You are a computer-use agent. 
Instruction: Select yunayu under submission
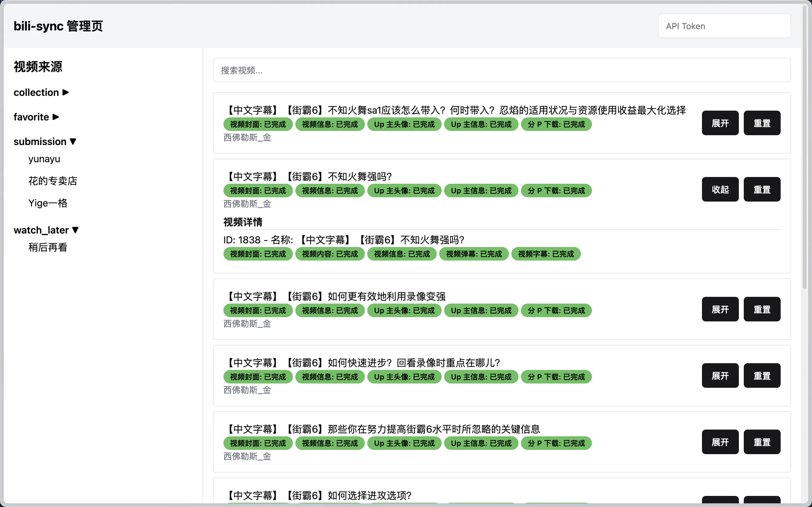click(44, 159)
